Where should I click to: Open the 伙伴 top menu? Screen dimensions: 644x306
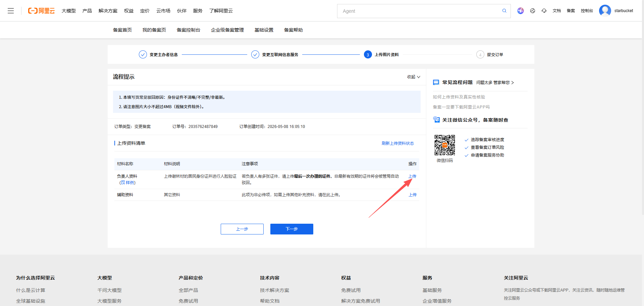pyautogui.click(x=182, y=11)
